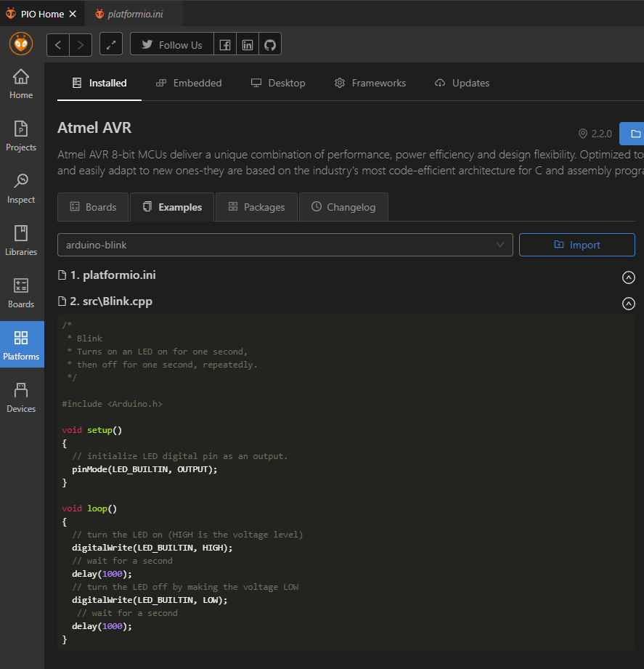Open the arduino-blink example dropdown
The image size is (644, 669).
[x=285, y=245]
